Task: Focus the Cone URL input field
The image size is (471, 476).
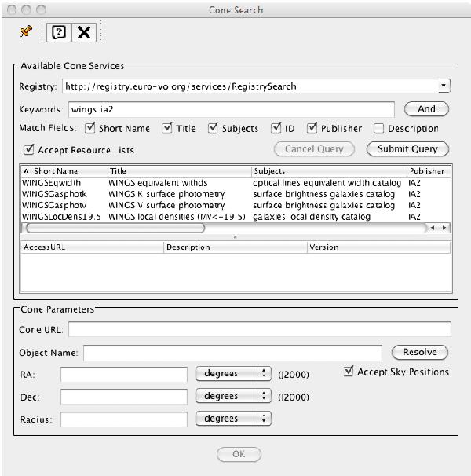Action: [x=259, y=329]
